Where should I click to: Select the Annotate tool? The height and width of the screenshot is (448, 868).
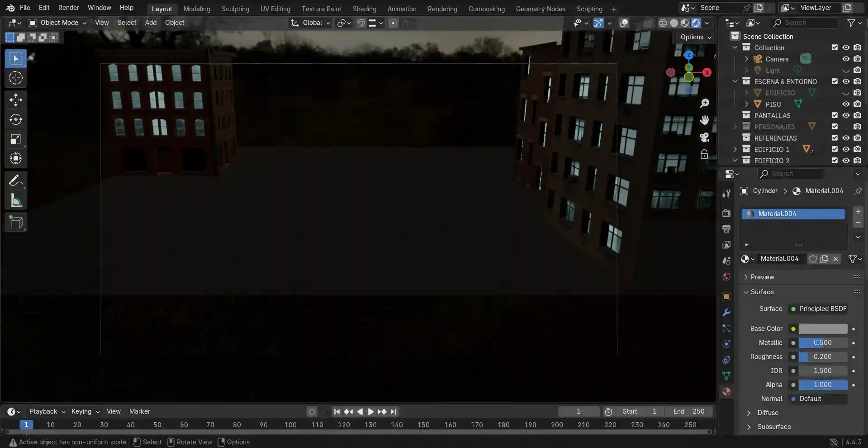(16, 181)
